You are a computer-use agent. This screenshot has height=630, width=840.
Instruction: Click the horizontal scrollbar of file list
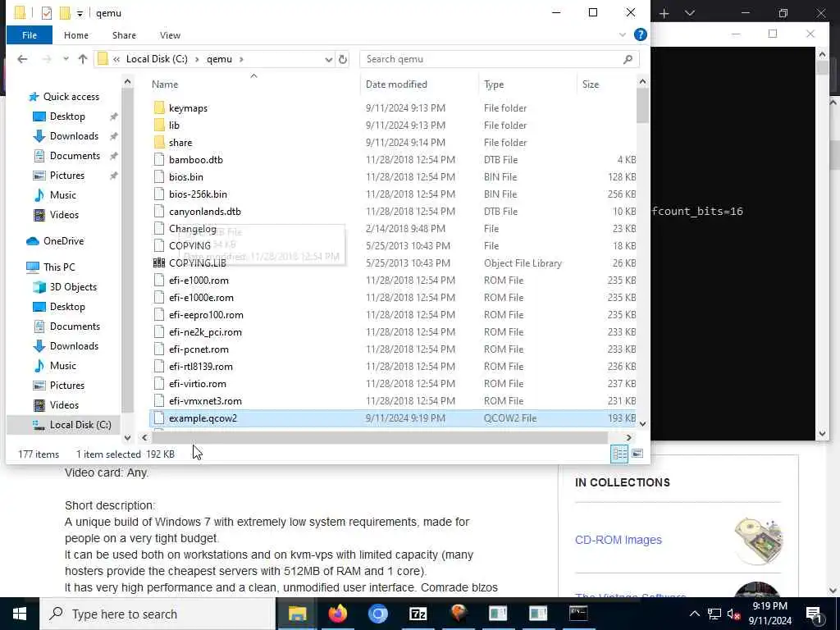(x=379, y=438)
